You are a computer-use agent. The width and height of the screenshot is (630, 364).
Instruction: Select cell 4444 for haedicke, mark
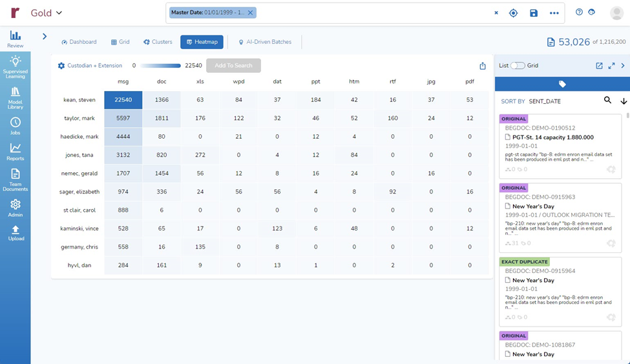123,136
